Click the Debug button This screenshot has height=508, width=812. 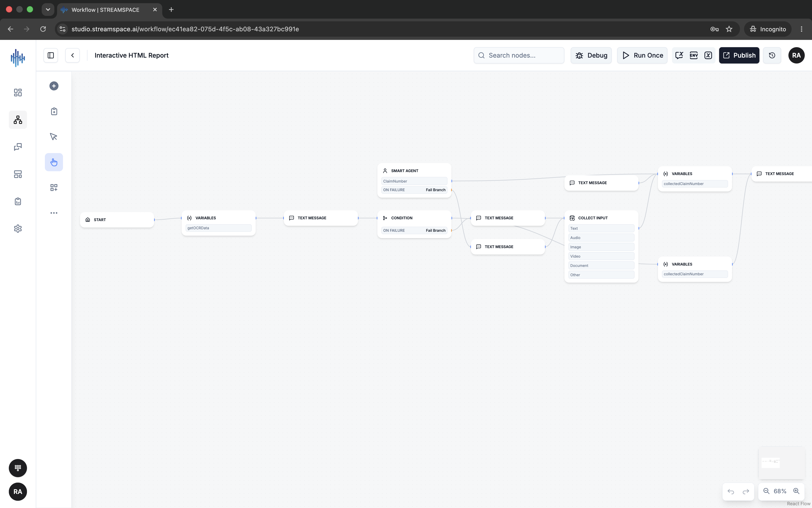coord(591,55)
